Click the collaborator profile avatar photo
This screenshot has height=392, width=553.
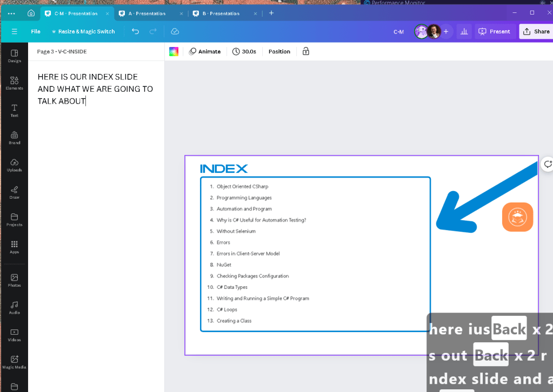pos(434,32)
